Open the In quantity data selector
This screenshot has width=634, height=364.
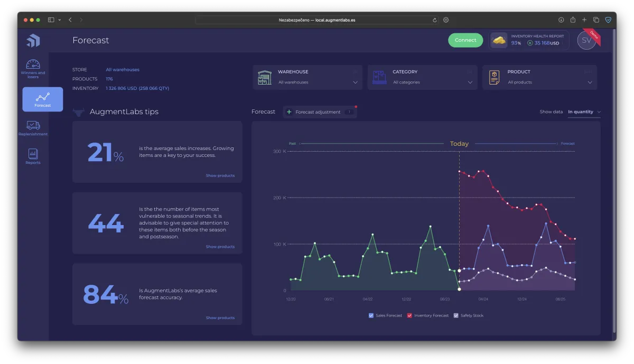[584, 112]
